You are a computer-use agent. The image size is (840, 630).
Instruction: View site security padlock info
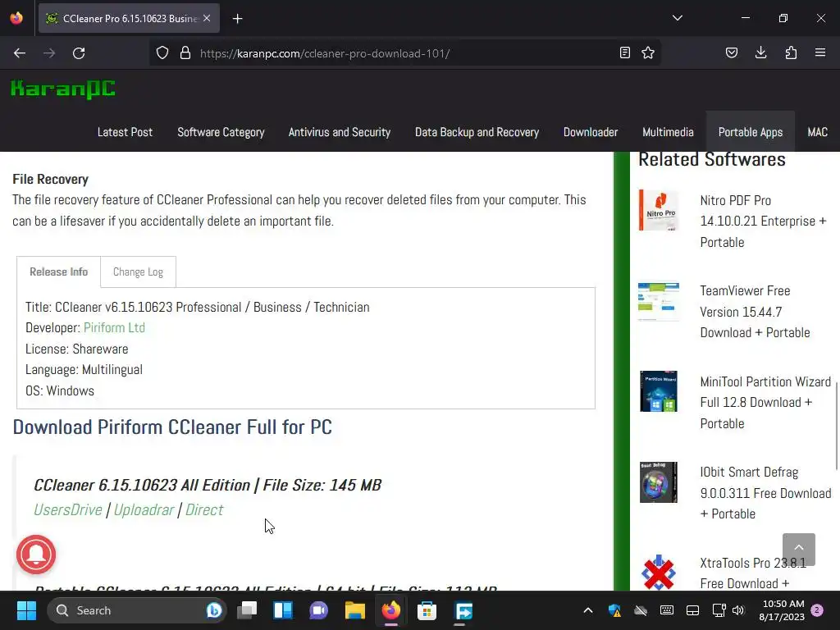185,53
